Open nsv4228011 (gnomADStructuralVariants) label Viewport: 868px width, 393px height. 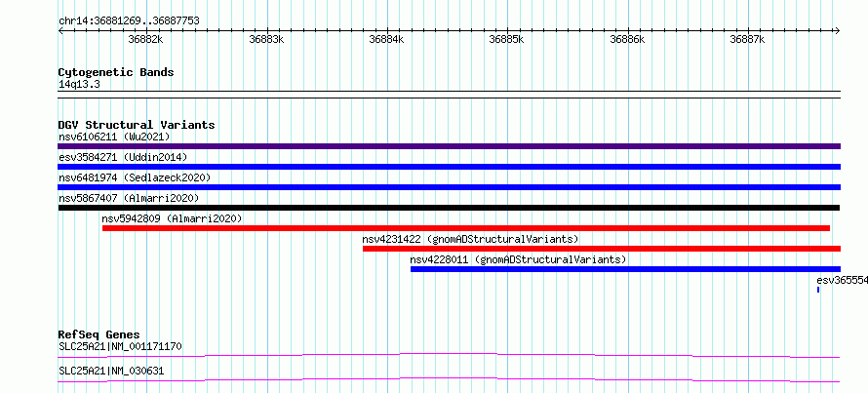click(518, 259)
